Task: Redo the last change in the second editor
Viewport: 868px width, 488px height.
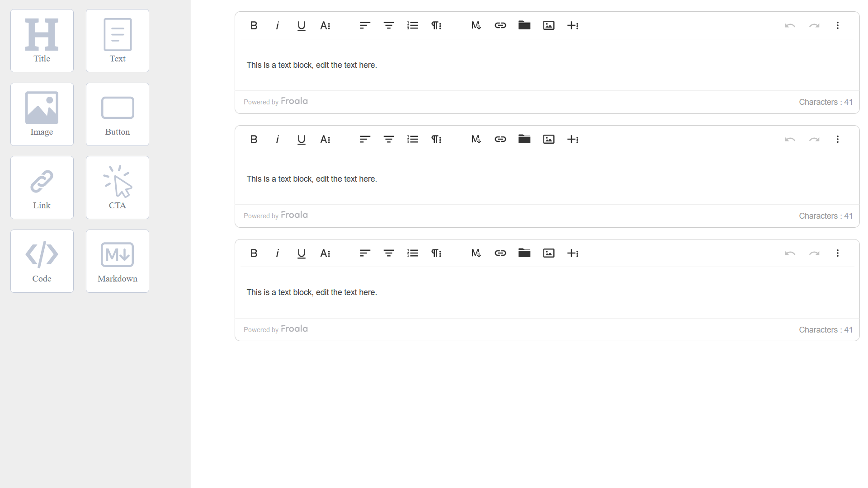Action: point(814,139)
